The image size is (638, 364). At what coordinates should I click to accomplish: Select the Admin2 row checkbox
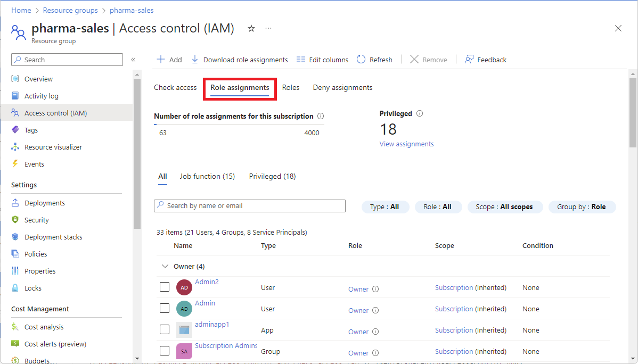tap(165, 287)
